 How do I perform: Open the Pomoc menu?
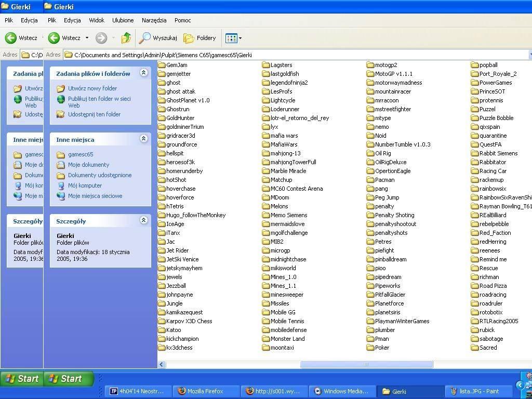tap(182, 20)
